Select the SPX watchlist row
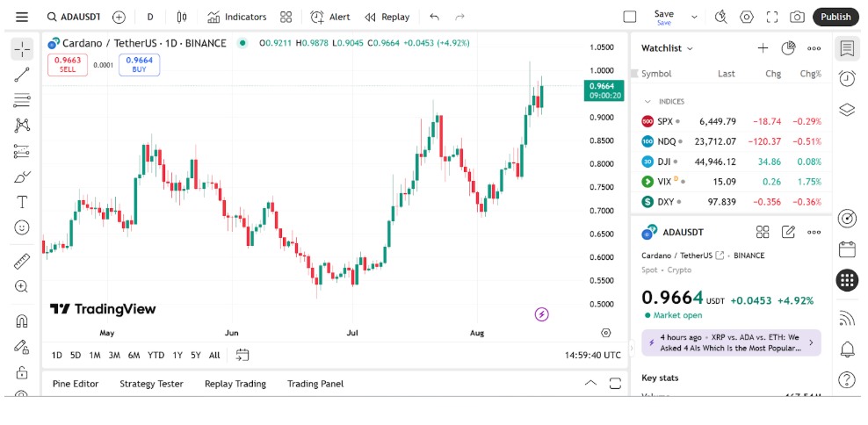This screenshot has height=425, width=868. (731, 121)
